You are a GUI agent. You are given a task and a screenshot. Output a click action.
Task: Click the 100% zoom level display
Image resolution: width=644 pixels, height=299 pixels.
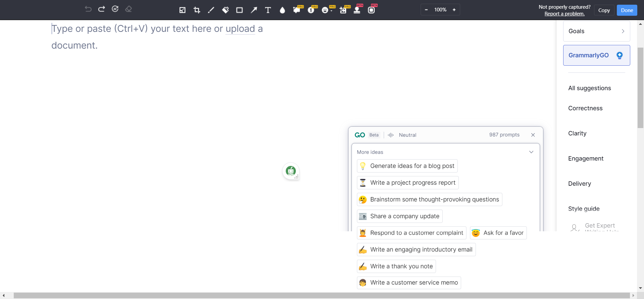440,10
